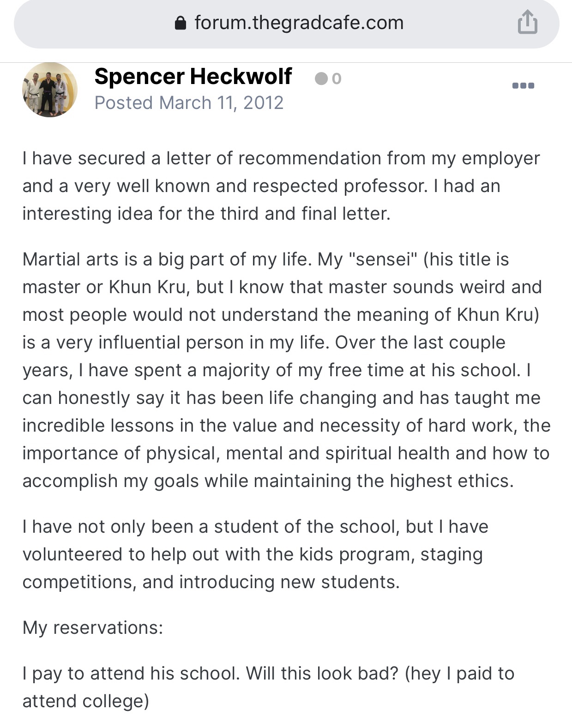Click the Posted March 11, 2012 timestamp
The height and width of the screenshot is (728, 572).
(x=189, y=102)
